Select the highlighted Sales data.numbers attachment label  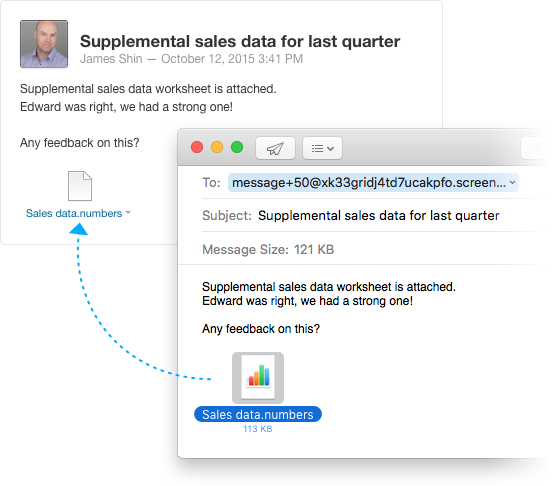pyautogui.click(x=258, y=414)
